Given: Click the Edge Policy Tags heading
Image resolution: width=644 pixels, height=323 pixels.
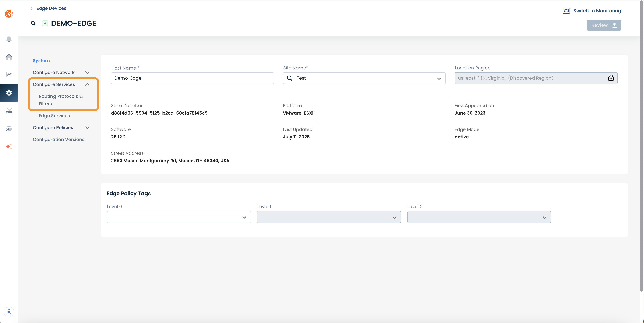Looking at the screenshot, I should (129, 194).
